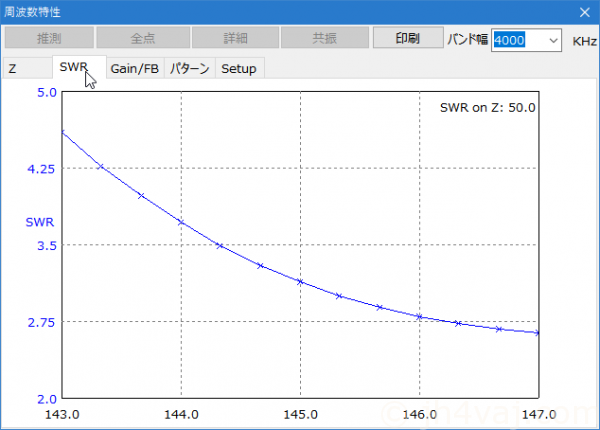Click the last curve marker at 147.0

[x=538, y=332]
